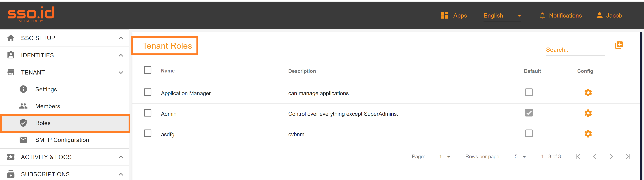This screenshot has width=644, height=180.
Task: Open the English language dropdown
Action: click(x=502, y=16)
